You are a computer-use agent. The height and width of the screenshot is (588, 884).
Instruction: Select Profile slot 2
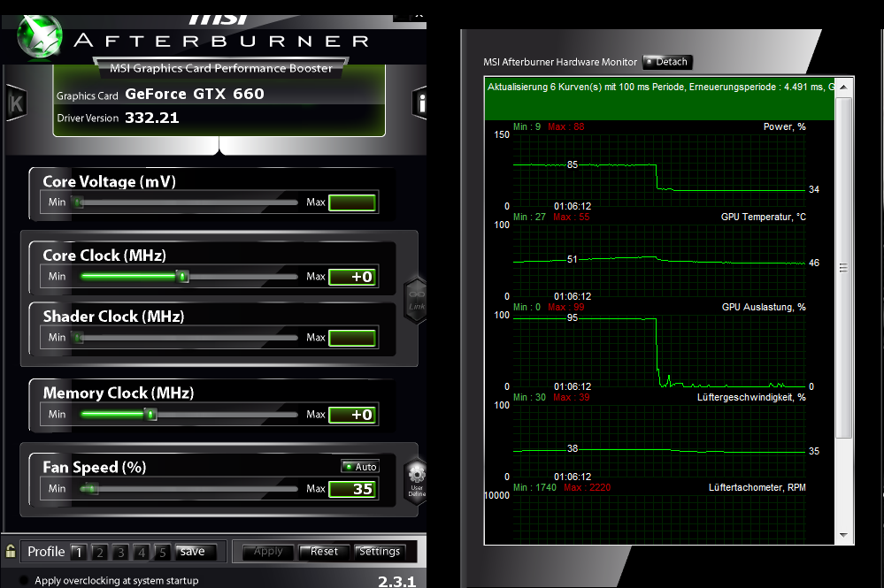(99, 552)
